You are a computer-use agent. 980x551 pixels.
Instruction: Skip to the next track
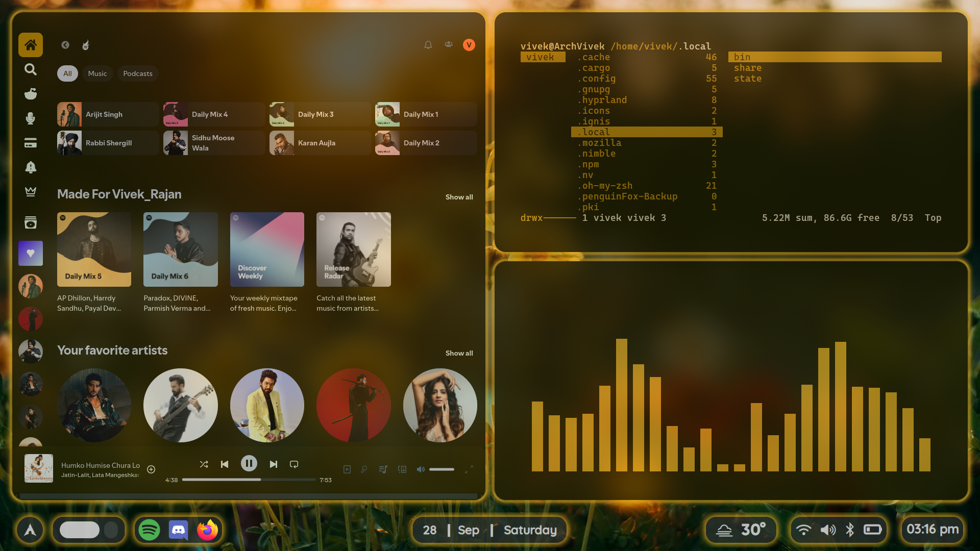tap(274, 464)
